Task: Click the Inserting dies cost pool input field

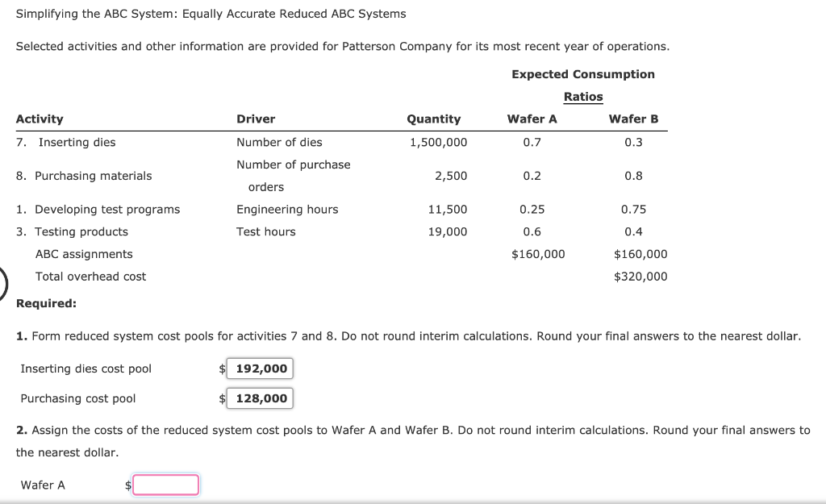Action: 259,369
